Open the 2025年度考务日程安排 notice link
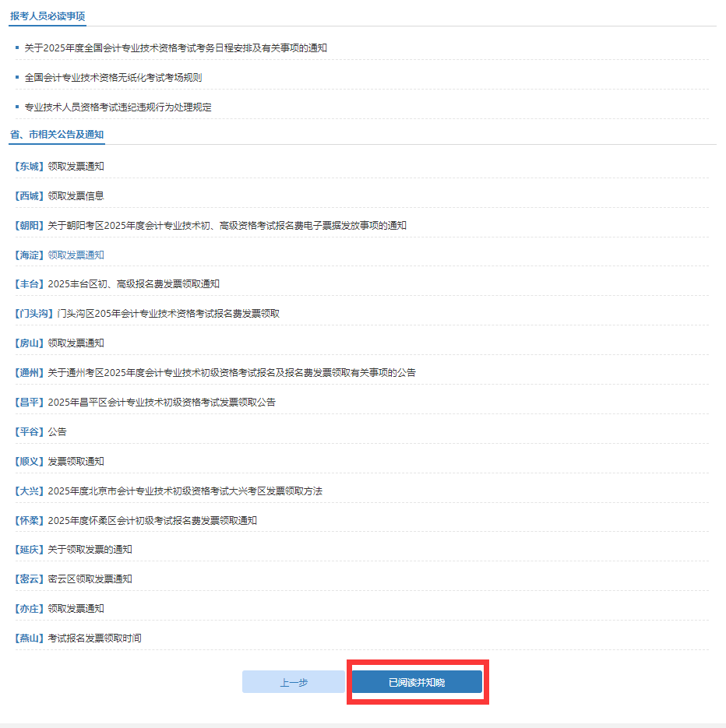 [x=175, y=48]
